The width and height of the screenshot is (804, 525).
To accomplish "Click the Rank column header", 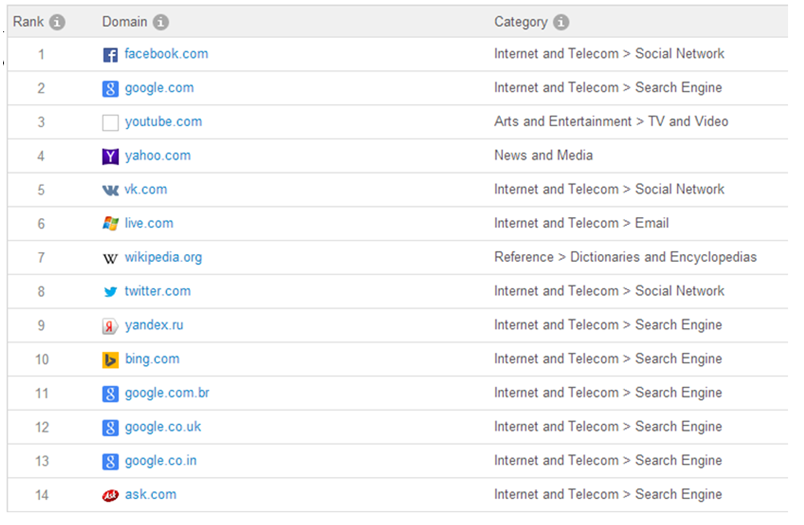I will click(x=28, y=22).
